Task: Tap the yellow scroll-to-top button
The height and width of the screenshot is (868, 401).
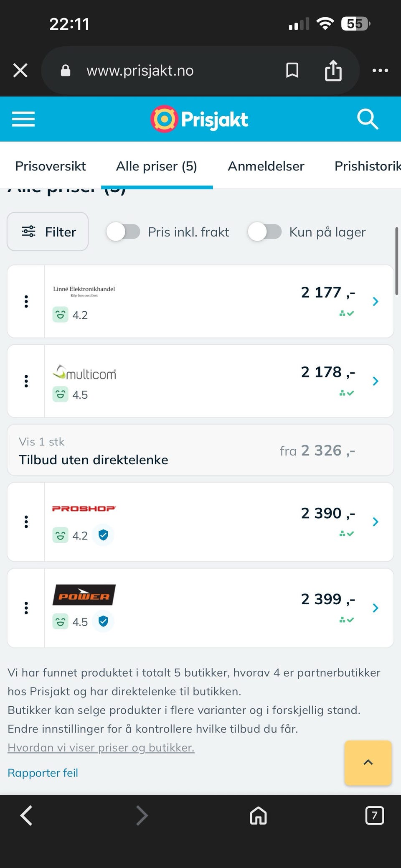Action: [368, 763]
